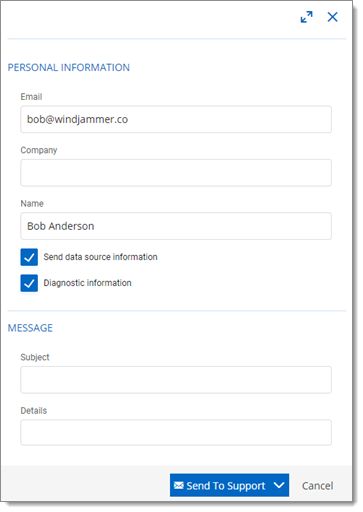Expand the support dialog to full size

[306, 17]
